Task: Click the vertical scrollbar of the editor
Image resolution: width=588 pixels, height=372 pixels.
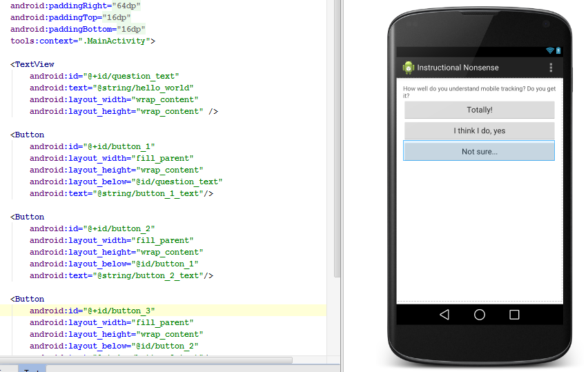Action: pos(337,138)
